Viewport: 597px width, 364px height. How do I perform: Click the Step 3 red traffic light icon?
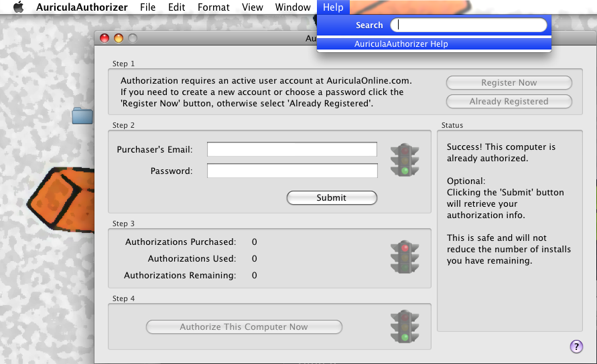tap(405, 257)
